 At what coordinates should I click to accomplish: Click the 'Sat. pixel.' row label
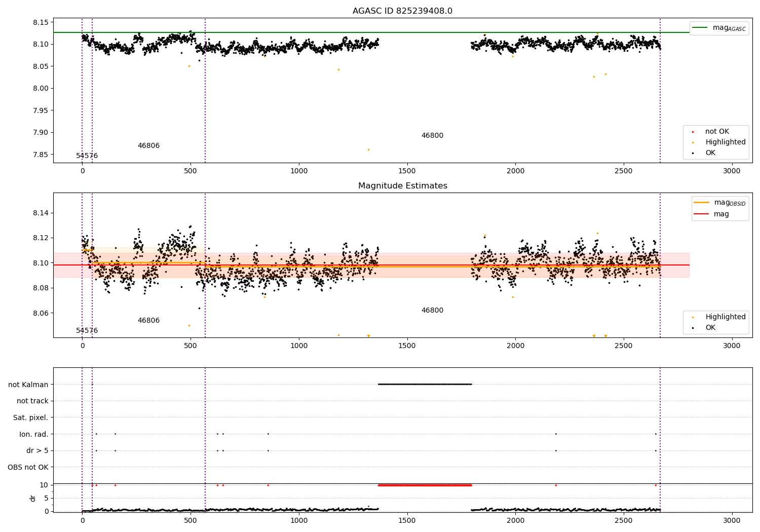(31, 418)
